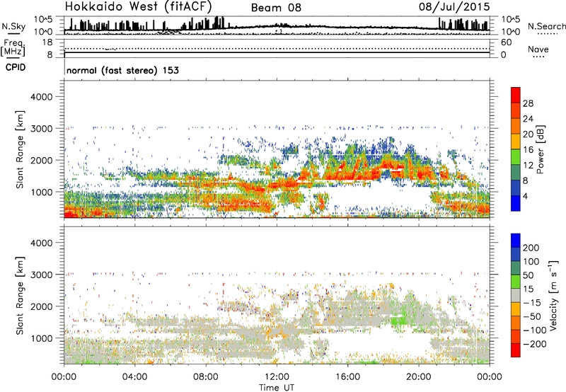
Task: Pick the power swatch between 24 and 28 dB
Action: [516, 110]
